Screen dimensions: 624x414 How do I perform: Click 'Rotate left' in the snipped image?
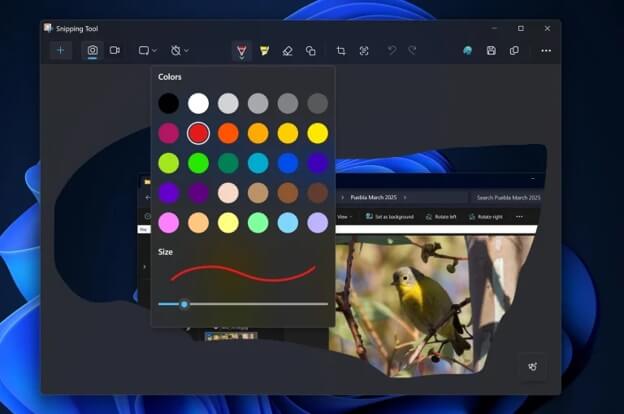coord(441,217)
